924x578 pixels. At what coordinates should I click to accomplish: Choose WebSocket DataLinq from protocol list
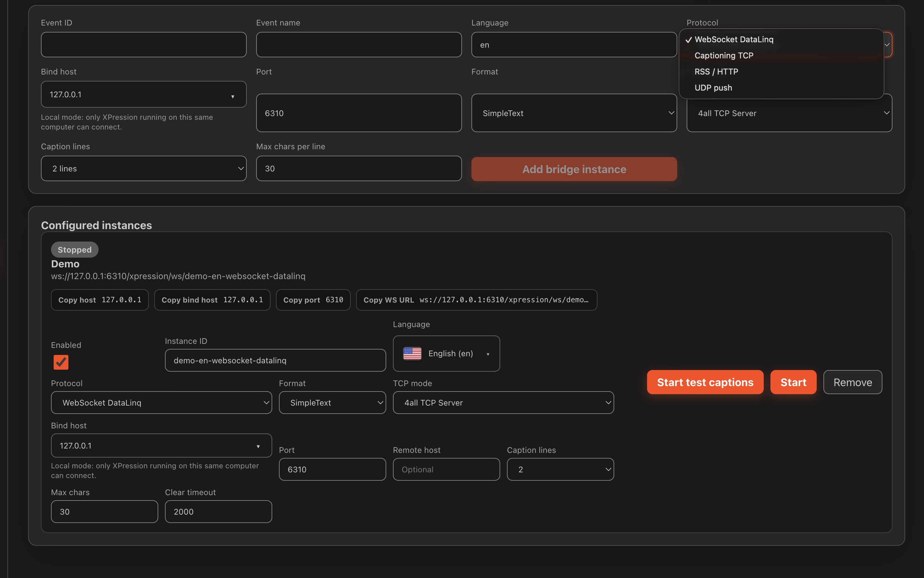[781, 39]
